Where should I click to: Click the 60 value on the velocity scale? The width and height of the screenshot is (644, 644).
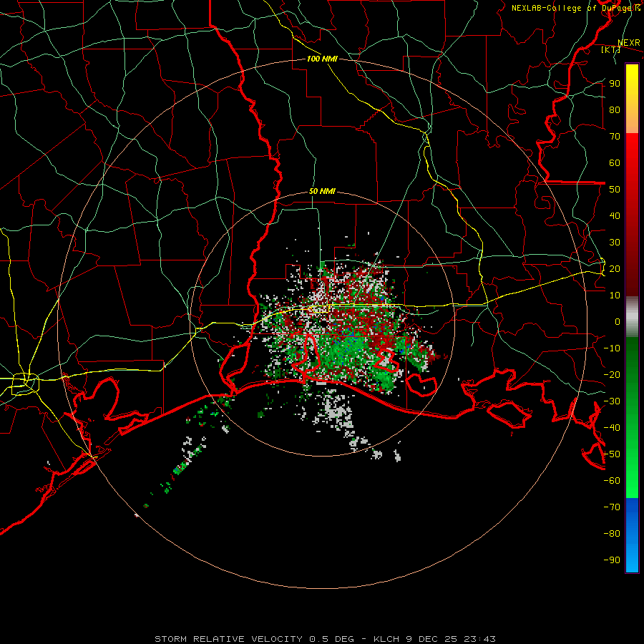[x=615, y=163]
